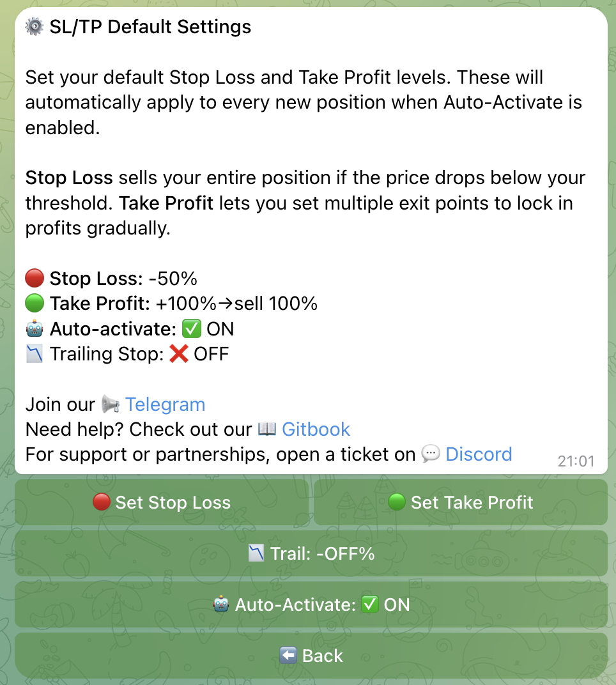
Task: Click the gear icon in the settings header
Action: coord(34,27)
